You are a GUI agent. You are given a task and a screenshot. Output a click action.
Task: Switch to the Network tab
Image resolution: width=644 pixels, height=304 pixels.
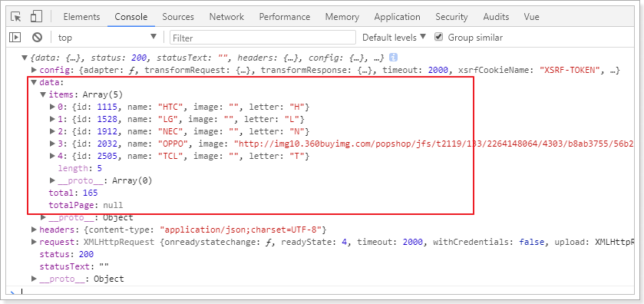point(226,17)
